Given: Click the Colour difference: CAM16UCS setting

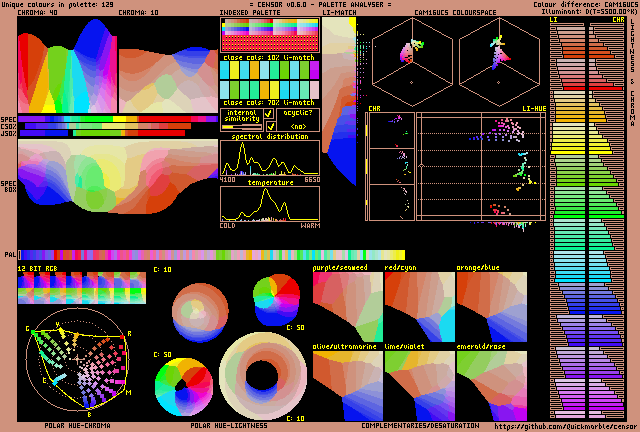Looking at the screenshot, I should click(x=586, y=4).
